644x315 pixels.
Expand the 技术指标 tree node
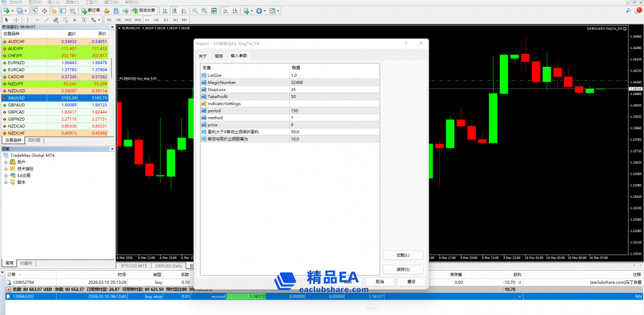(6, 169)
